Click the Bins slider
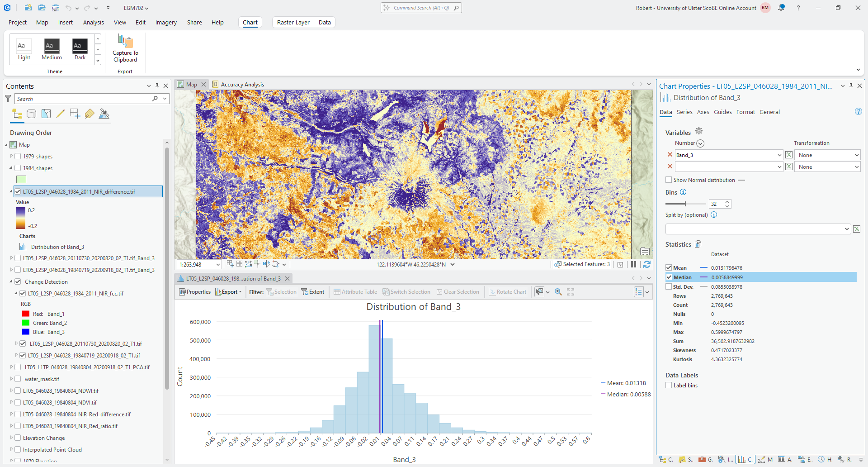Viewport: 868px width, 467px height. coord(685,204)
